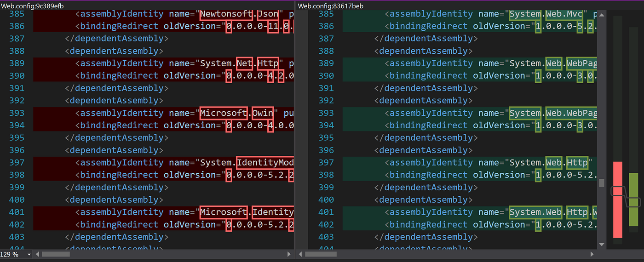The image size is (644, 262).
Task: Click "Microsoft.Identity" name on left line 401
Action: click(x=247, y=212)
